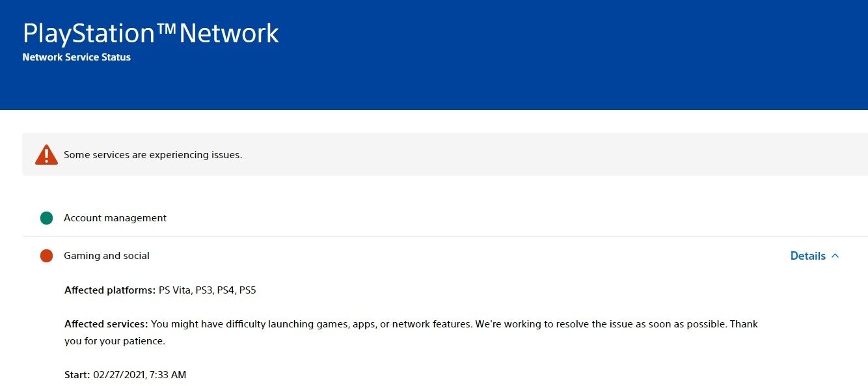868x386 pixels.
Task: Click the 'PS Vita, PS3, PS4, PS5' platform list
Action: point(208,290)
